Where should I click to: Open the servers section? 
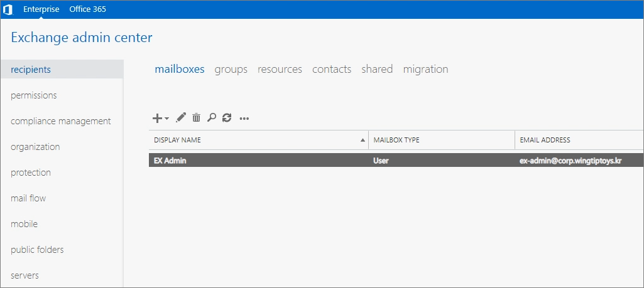25,275
